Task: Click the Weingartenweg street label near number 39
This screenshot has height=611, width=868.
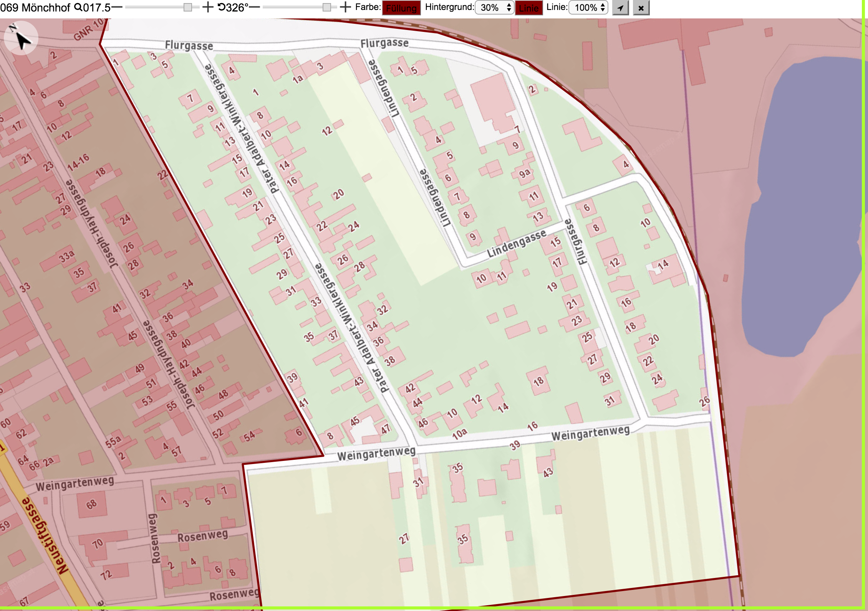Action: (590, 434)
